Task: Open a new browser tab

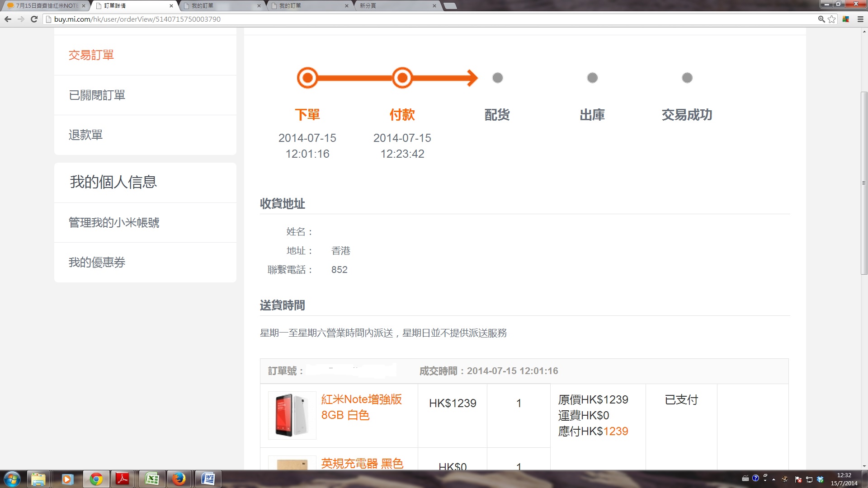Action: click(x=450, y=6)
